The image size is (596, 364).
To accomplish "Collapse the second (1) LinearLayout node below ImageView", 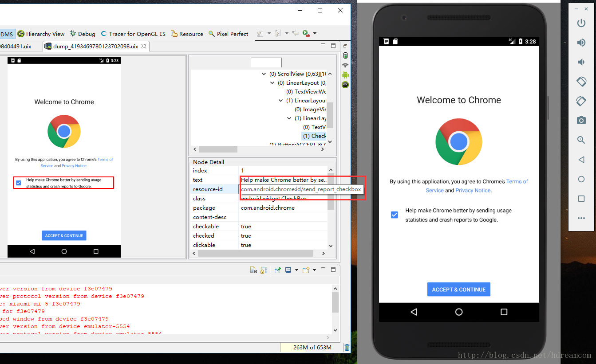I will tap(289, 118).
